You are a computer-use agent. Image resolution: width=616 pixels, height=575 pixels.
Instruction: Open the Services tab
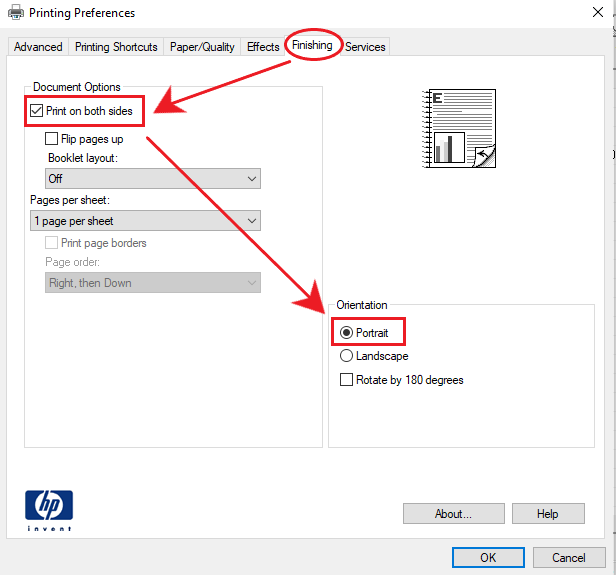(365, 47)
